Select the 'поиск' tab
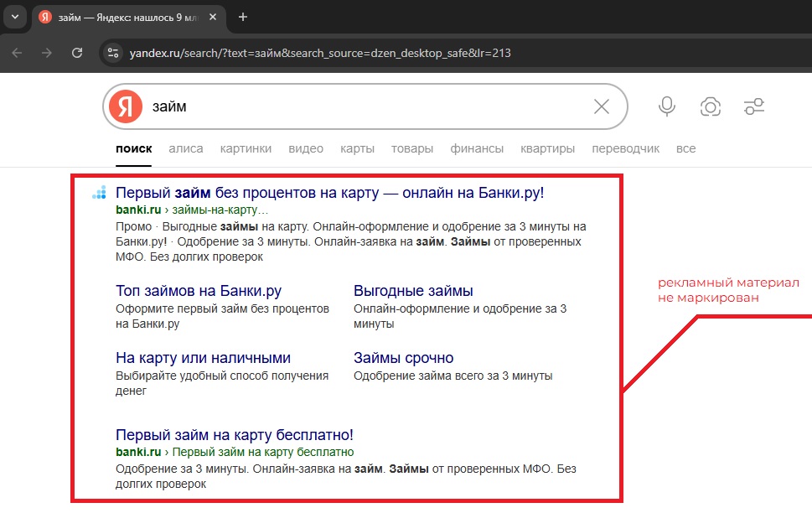 coord(133,148)
